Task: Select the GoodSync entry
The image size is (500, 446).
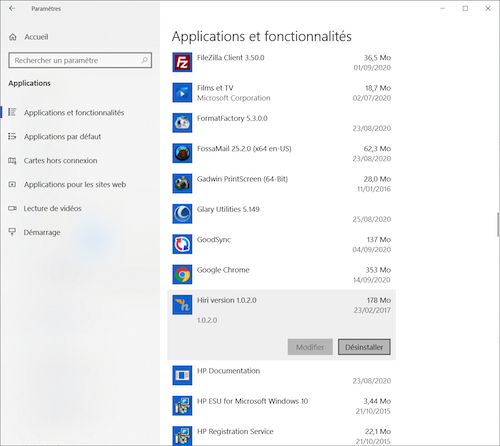Action: 281,244
